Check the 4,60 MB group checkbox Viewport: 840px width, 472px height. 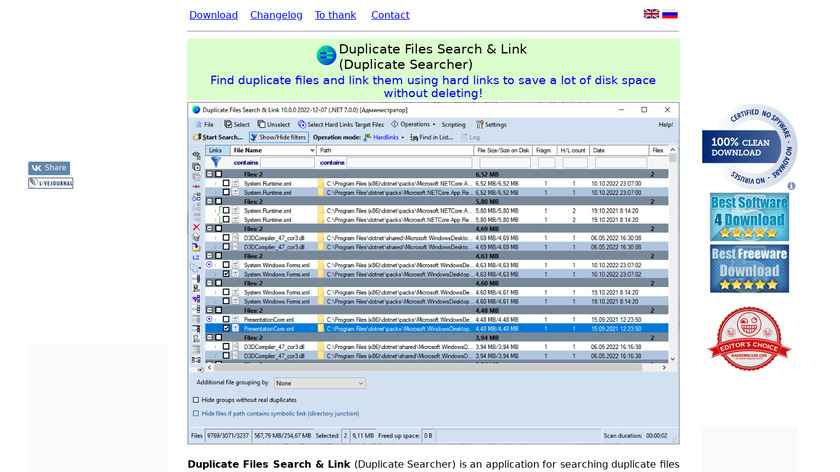tap(219, 283)
